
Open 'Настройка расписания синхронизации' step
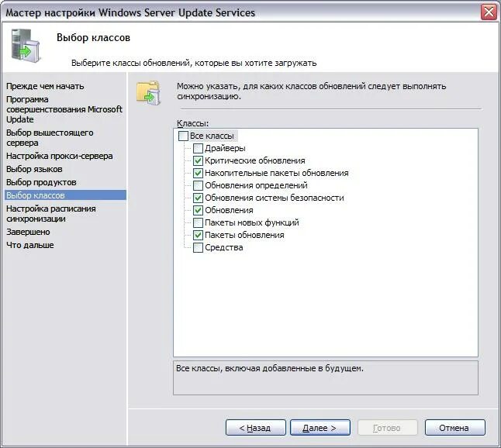[51, 214]
